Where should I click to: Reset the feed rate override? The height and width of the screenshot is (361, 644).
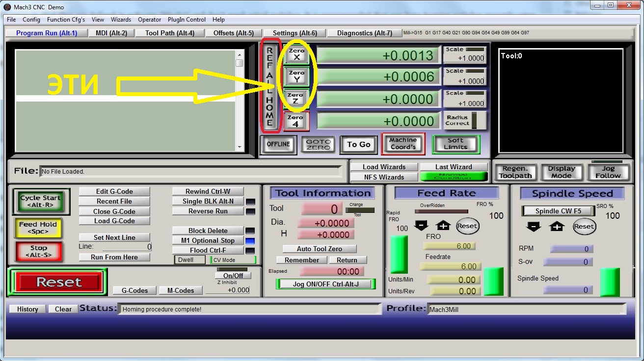[467, 226]
